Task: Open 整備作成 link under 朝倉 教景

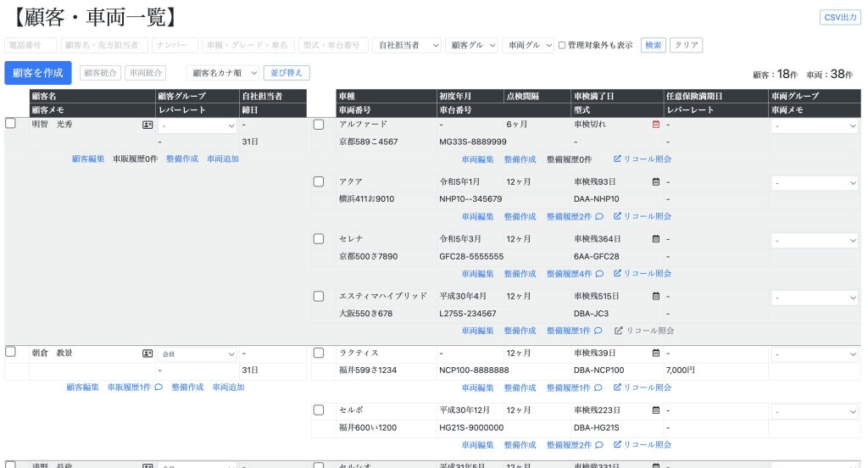Action: (x=187, y=387)
